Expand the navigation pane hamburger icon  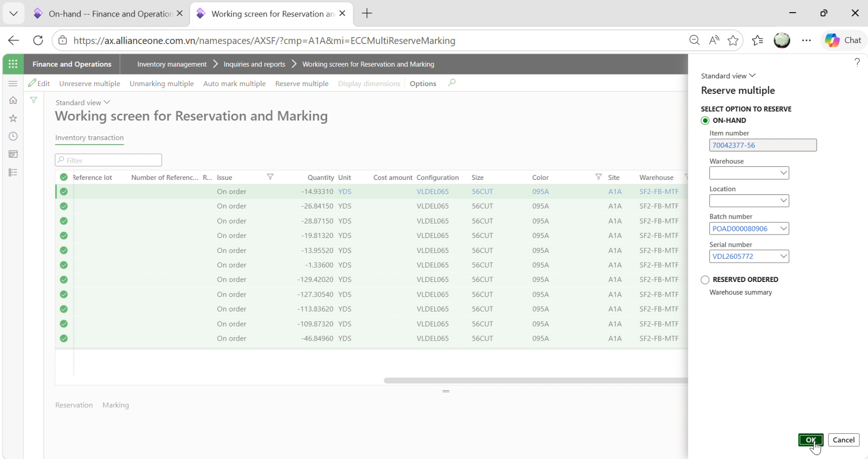(x=13, y=84)
